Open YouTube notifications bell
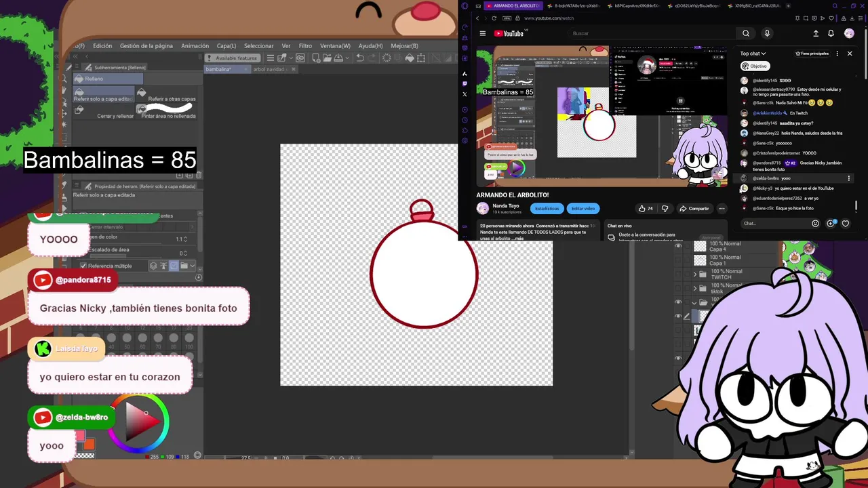The height and width of the screenshot is (488, 868). (x=831, y=33)
